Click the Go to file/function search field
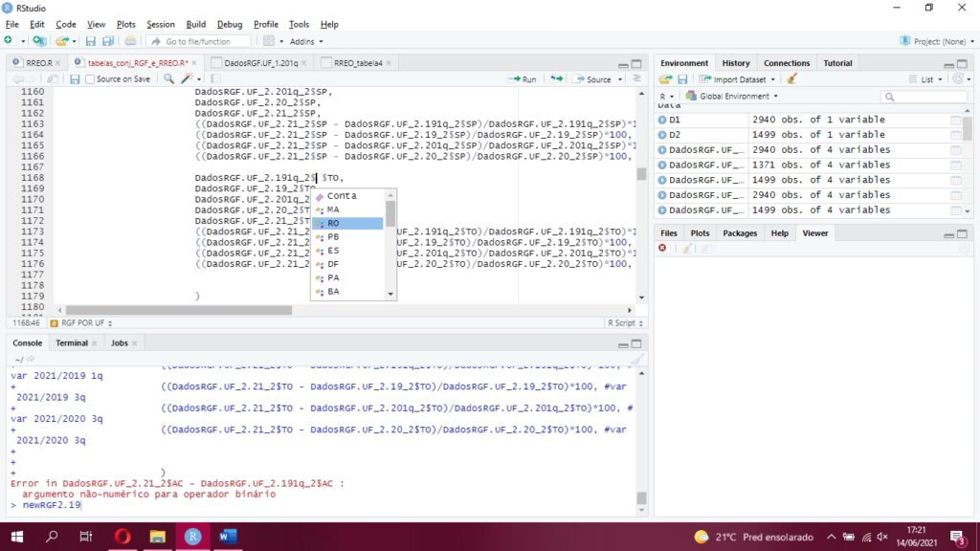Image resolution: width=980 pixels, height=551 pixels. tap(198, 41)
